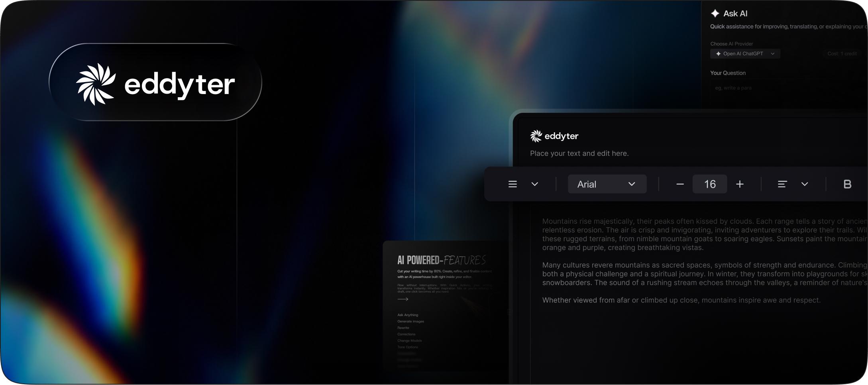This screenshot has height=385, width=868.
Task: Click the small eddyter logo in the editor header
Action: click(x=554, y=136)
